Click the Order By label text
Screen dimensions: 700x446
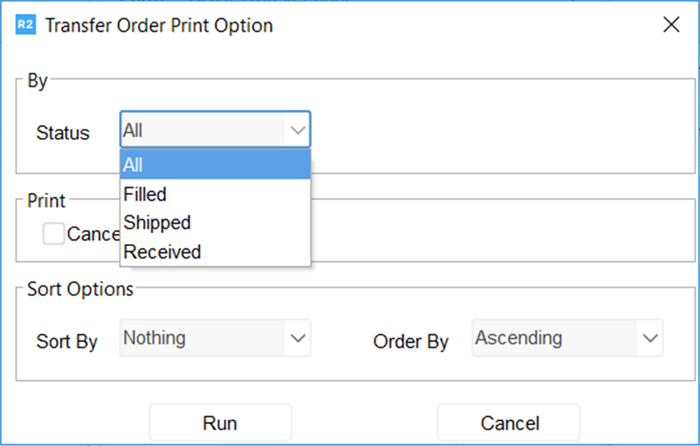click(410, 341)
